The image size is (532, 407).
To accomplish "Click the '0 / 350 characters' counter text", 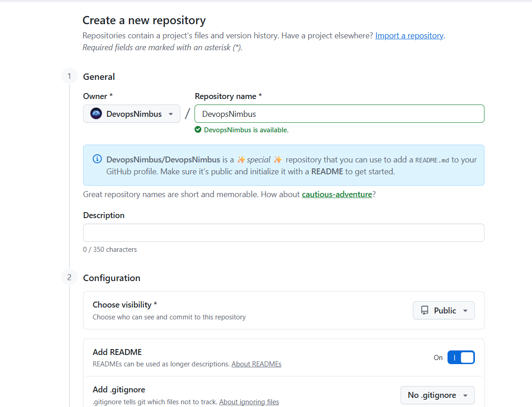I will (110, 250).
